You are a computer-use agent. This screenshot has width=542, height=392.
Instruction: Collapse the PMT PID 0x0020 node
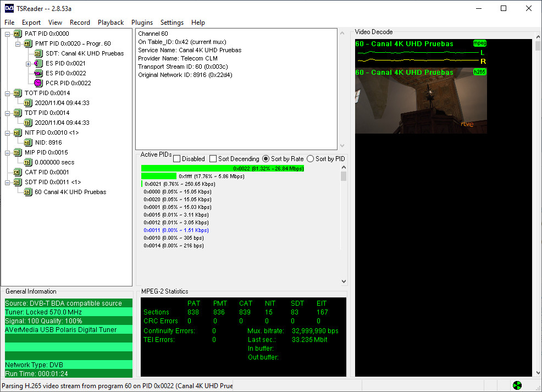(18, 44)
